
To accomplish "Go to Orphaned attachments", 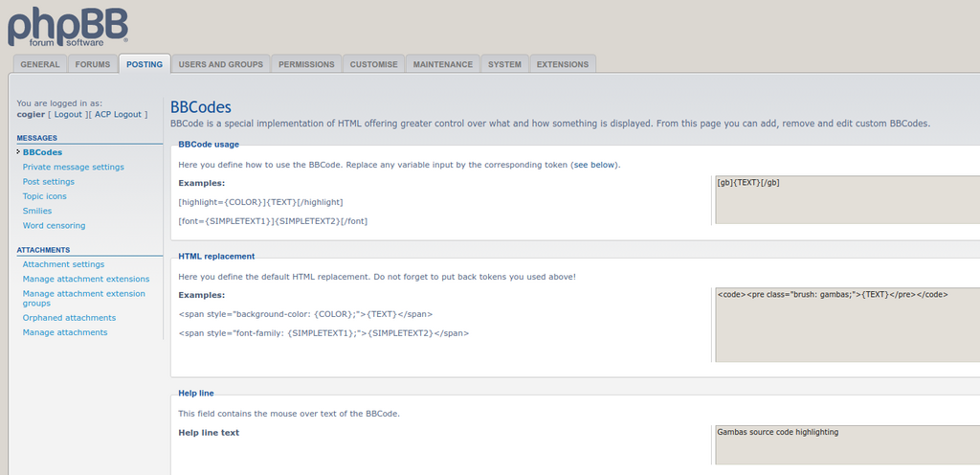I will (69, 318).
